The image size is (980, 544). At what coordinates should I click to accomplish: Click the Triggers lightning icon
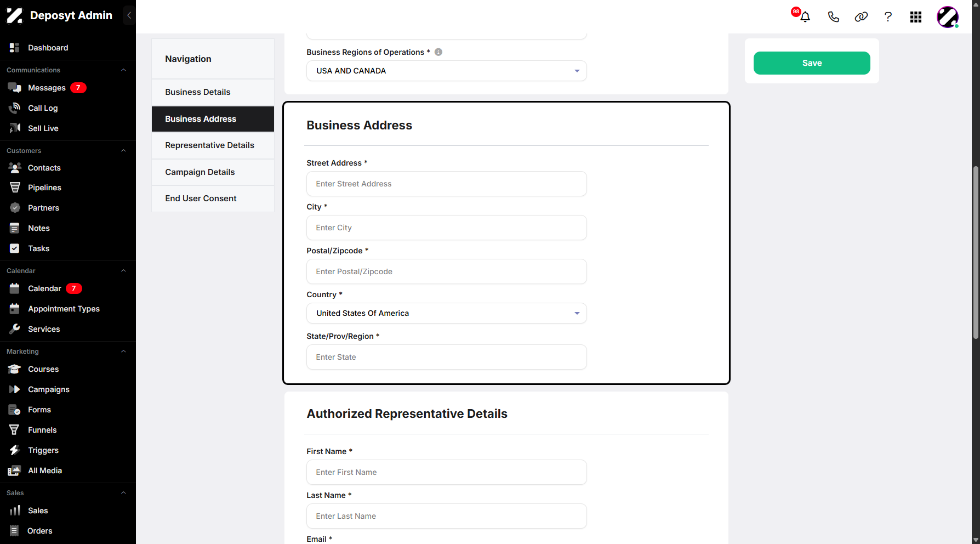click(15, 450)
